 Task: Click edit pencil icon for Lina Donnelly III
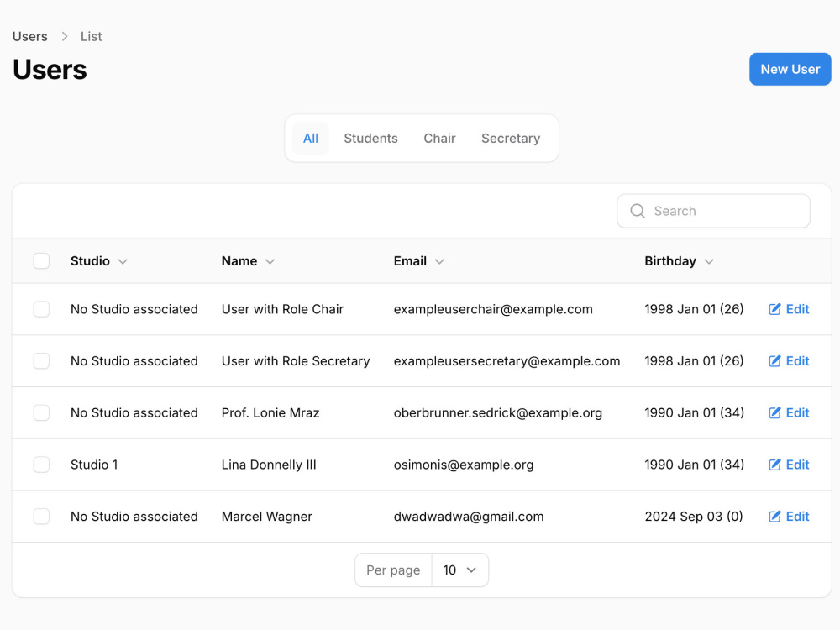pyautogui.click(x=774, y=465)
